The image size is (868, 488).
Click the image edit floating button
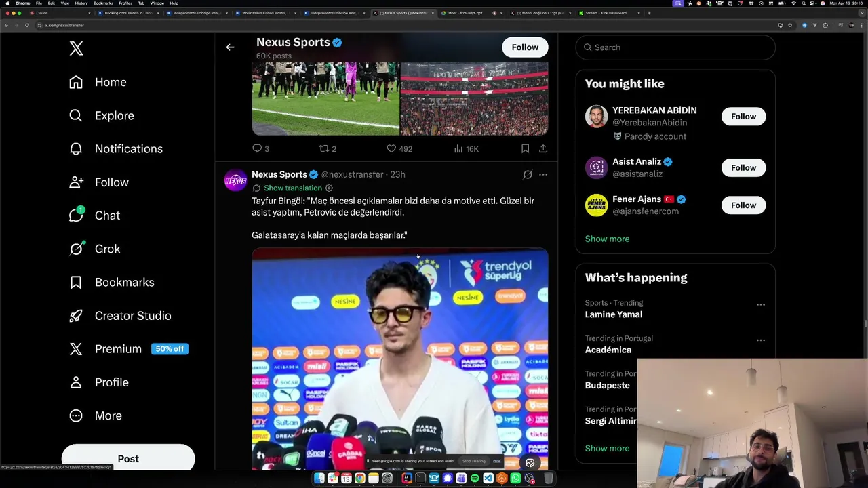[x=530, y=463]
